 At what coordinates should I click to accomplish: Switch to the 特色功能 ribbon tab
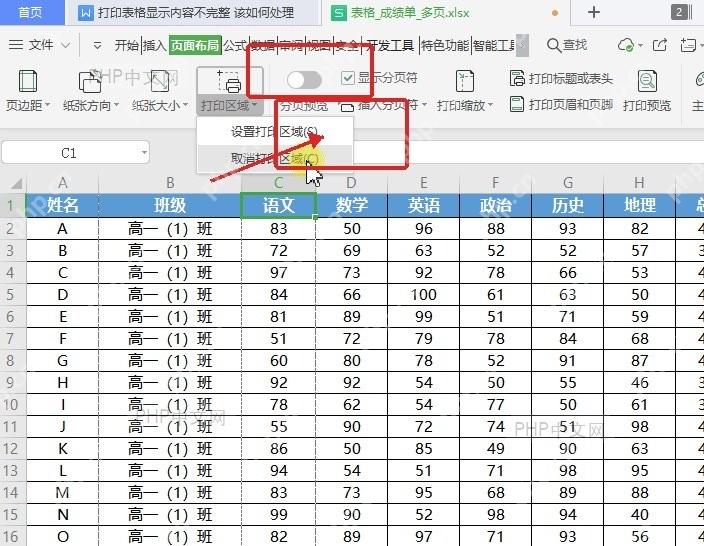[444, 45]
